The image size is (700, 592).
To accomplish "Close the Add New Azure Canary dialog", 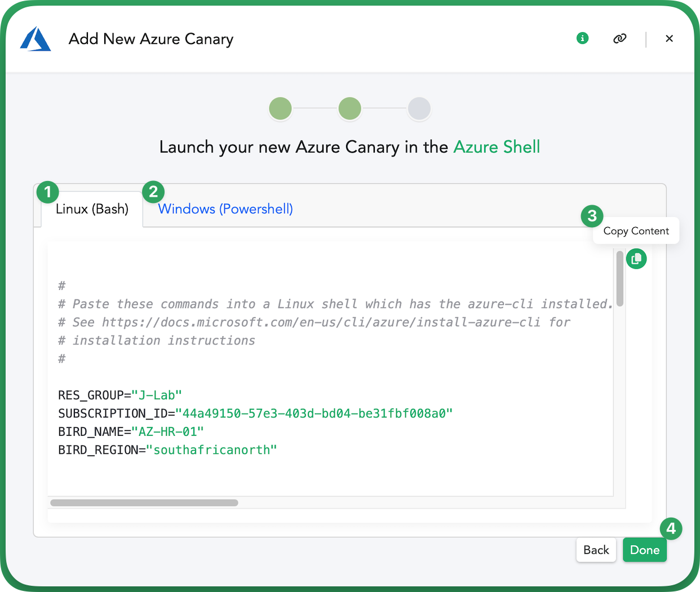I will click(669, 38).
